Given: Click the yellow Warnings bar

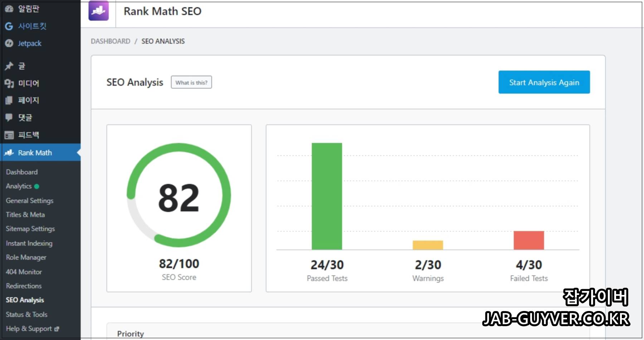Looking at the screenshot, I should (428, 245).
